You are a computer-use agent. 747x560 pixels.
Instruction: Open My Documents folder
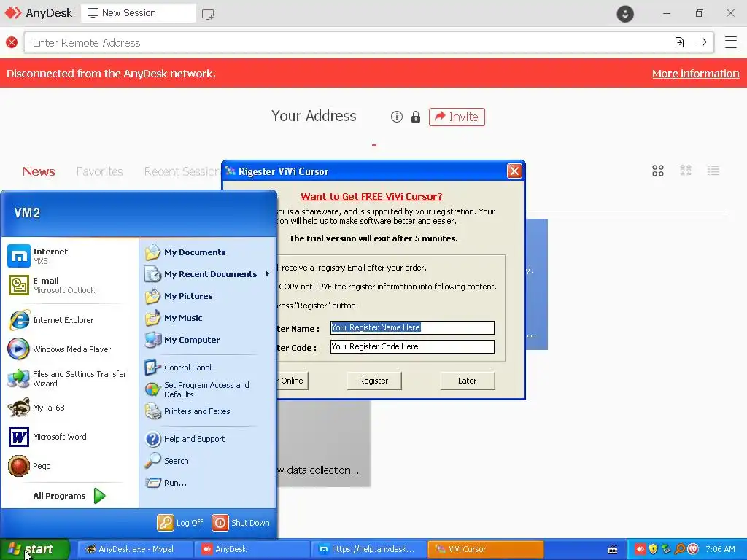tap(208, 252)
